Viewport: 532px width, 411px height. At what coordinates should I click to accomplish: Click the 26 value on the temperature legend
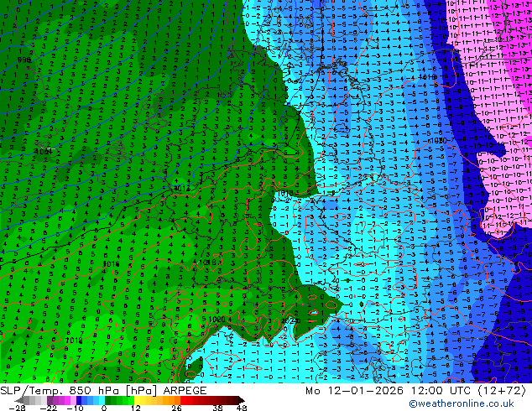176,408
